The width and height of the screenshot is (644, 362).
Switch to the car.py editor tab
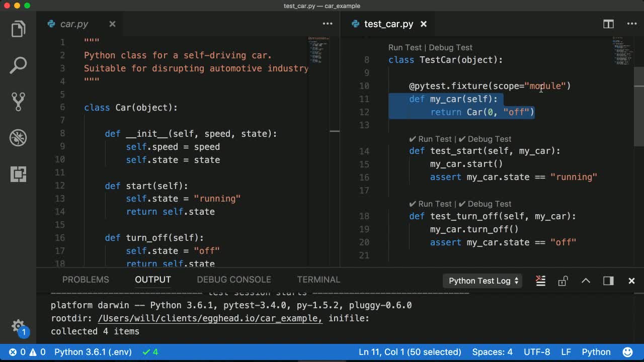74,24
